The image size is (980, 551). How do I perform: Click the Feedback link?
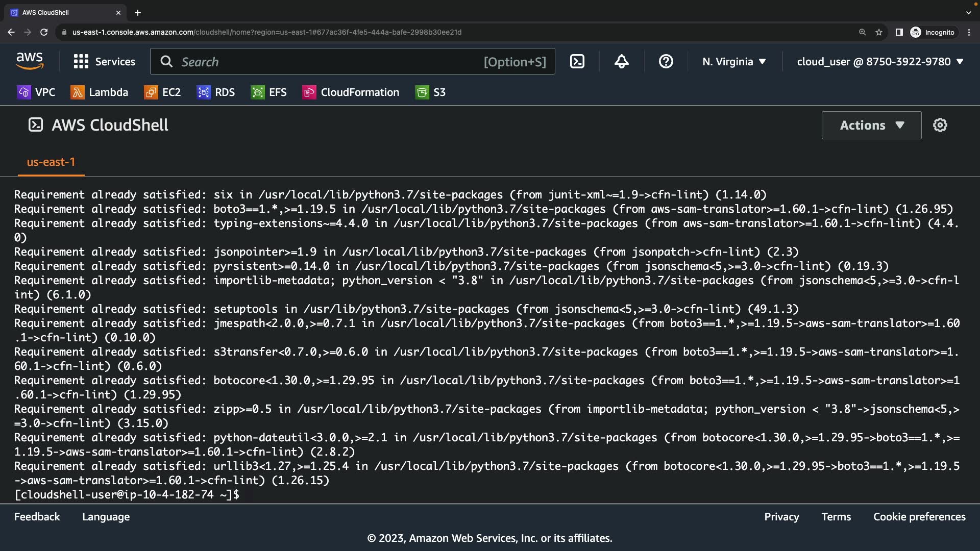pos(37,517)
